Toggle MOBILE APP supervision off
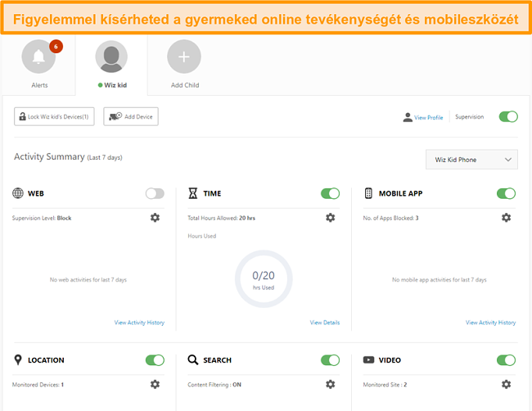The height and width of the screenshot is (411, 532). click(x=506, y=194)
